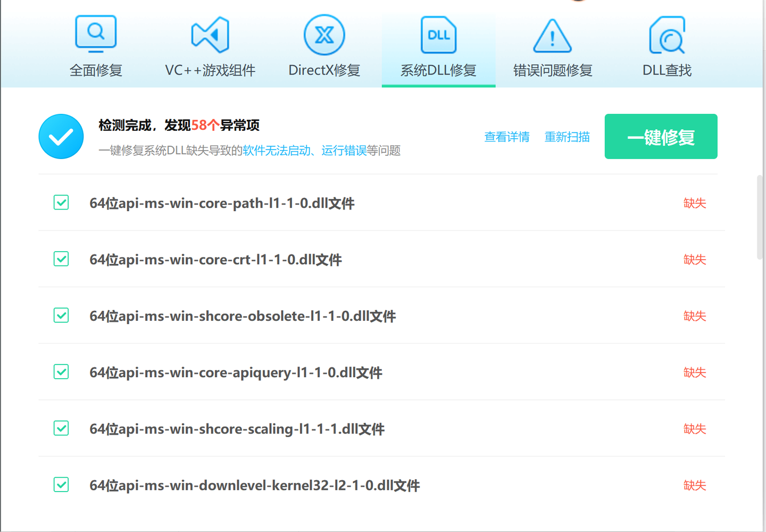Toggle the api-ms-win-shcore-obsolete-l1-1-0.dll checkbox
Image resolution: width=766 pixels, height=532 pixels.
tap(61, 315)
